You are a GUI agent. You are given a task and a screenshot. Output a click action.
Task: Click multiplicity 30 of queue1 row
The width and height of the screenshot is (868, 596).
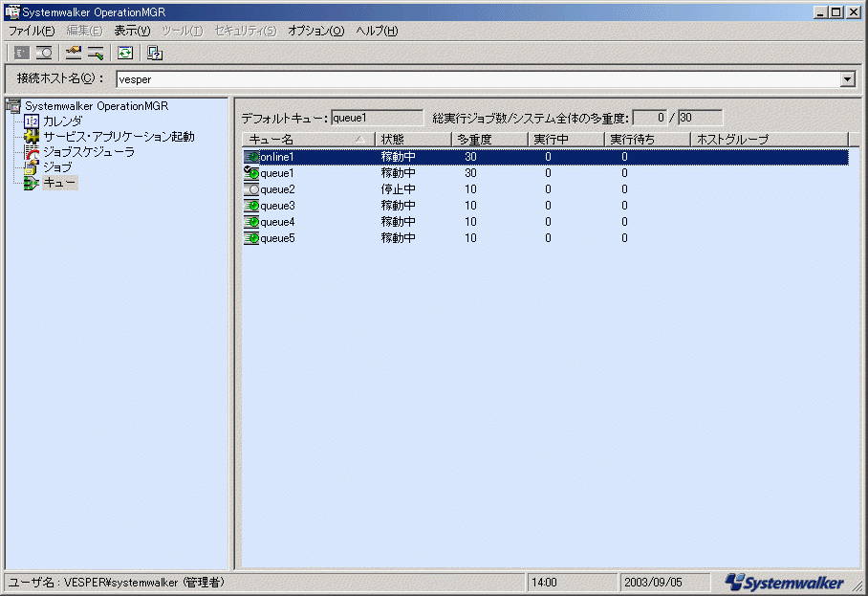click(470, 173)
